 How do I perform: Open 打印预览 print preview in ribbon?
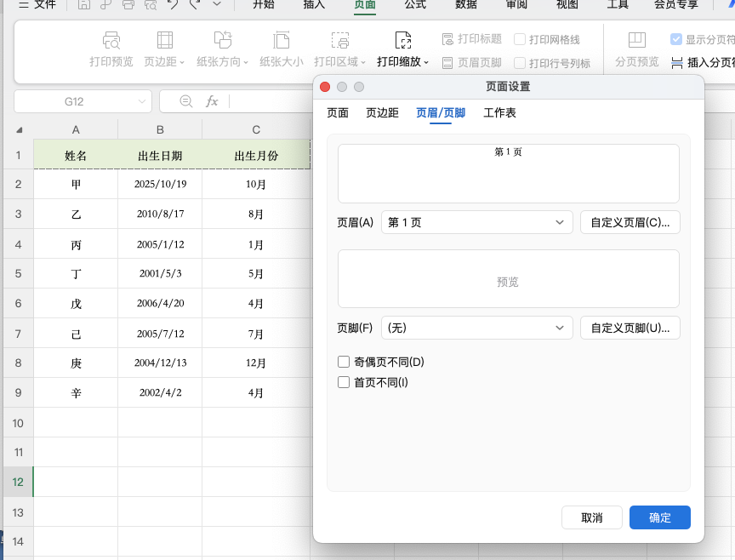pyautogui.click(x=111, y=49)
